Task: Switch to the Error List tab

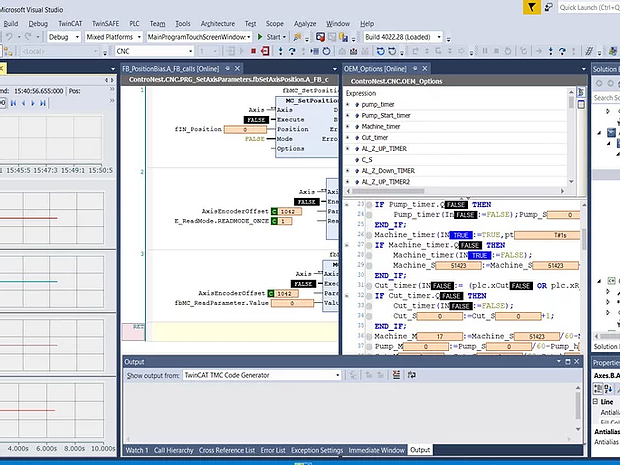Action: tap(273, 450)
